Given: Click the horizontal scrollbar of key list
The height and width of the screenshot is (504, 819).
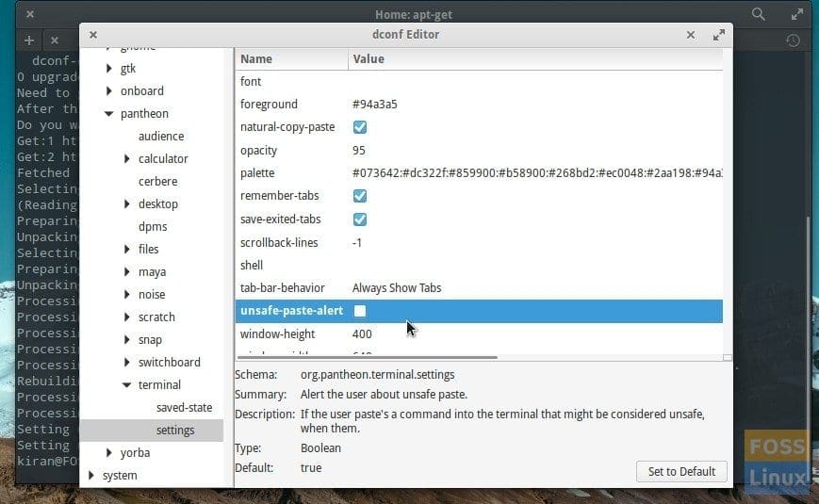Looking at the screenshot, I should (368, 358).
